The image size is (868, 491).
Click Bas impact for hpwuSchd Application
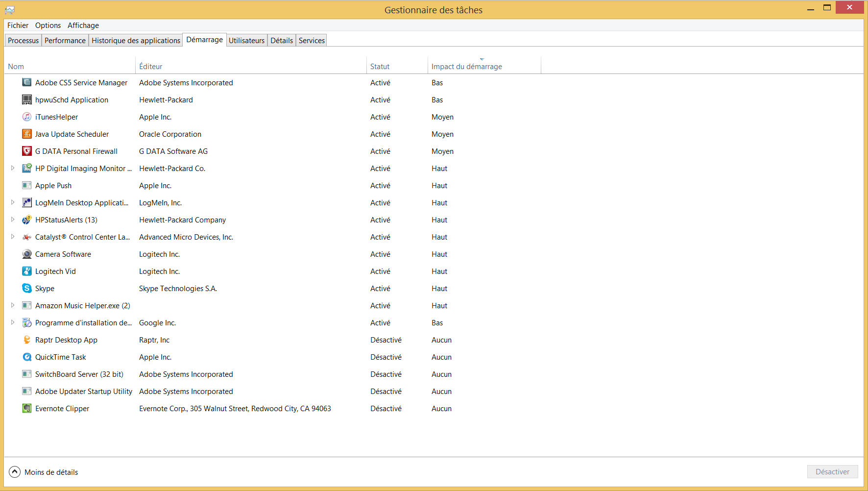point(437,99)
